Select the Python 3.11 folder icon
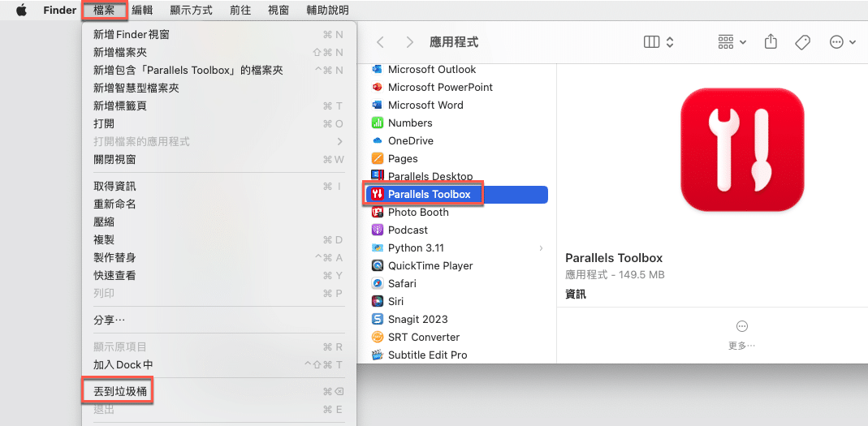Screen dimensions: 868x426 point(378,247)
